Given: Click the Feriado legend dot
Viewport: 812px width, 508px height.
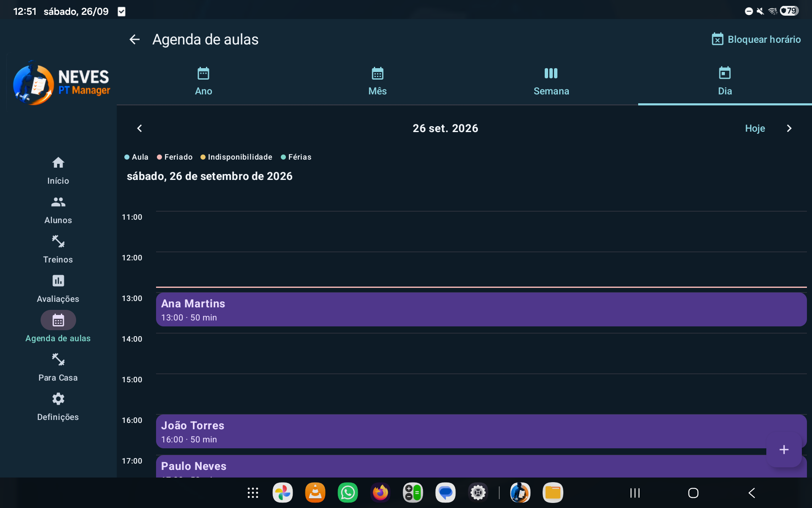Looking at the screenshot, I should click(159, 157).
